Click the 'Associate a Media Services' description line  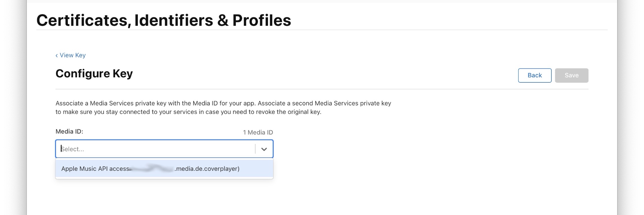coord(223,103)
